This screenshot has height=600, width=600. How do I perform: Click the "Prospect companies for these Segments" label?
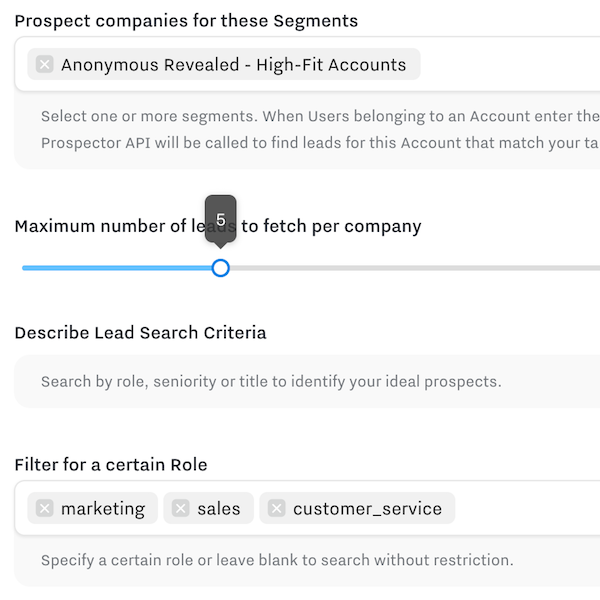click(186, 20)
